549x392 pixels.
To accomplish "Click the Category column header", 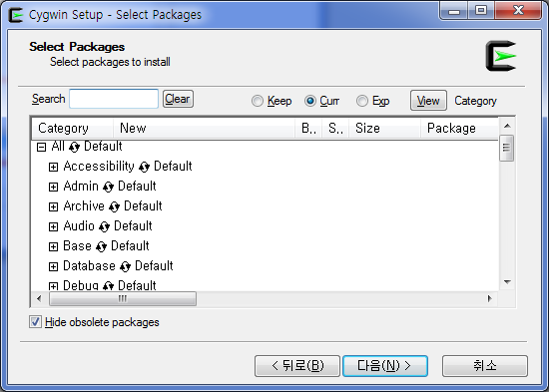I will (73, 128).
